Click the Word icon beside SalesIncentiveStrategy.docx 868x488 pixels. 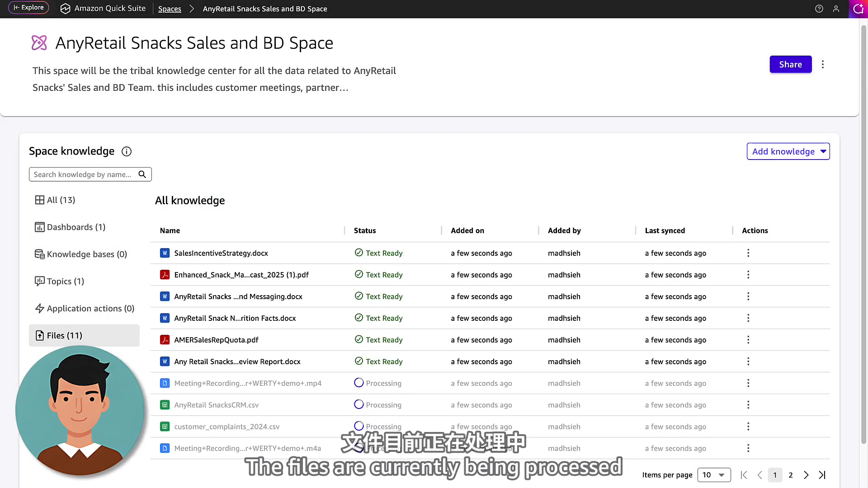click(x=165, y=253)
